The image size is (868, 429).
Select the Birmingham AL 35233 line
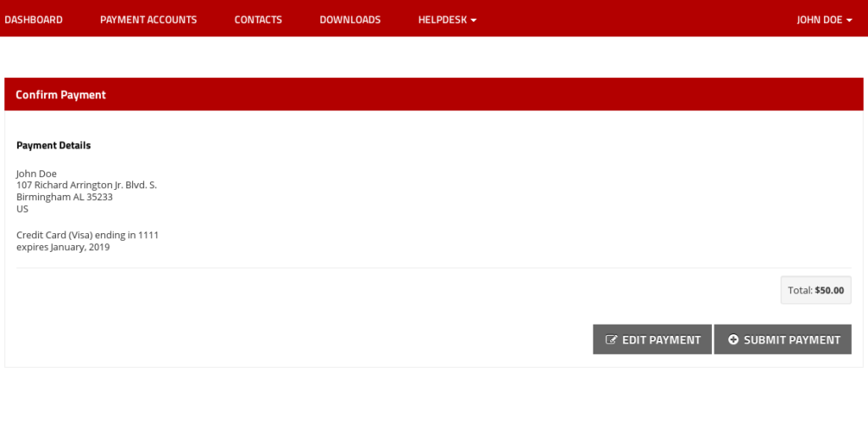[64, 197]
